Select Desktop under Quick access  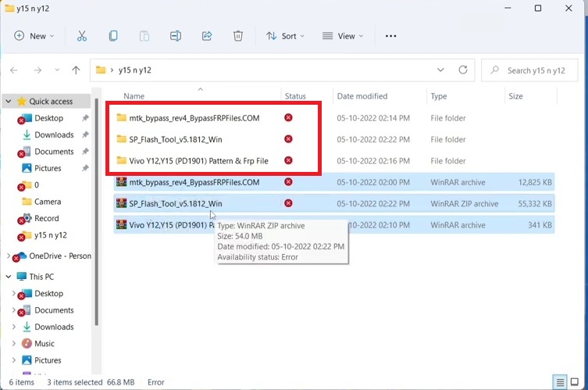(48, 118)
